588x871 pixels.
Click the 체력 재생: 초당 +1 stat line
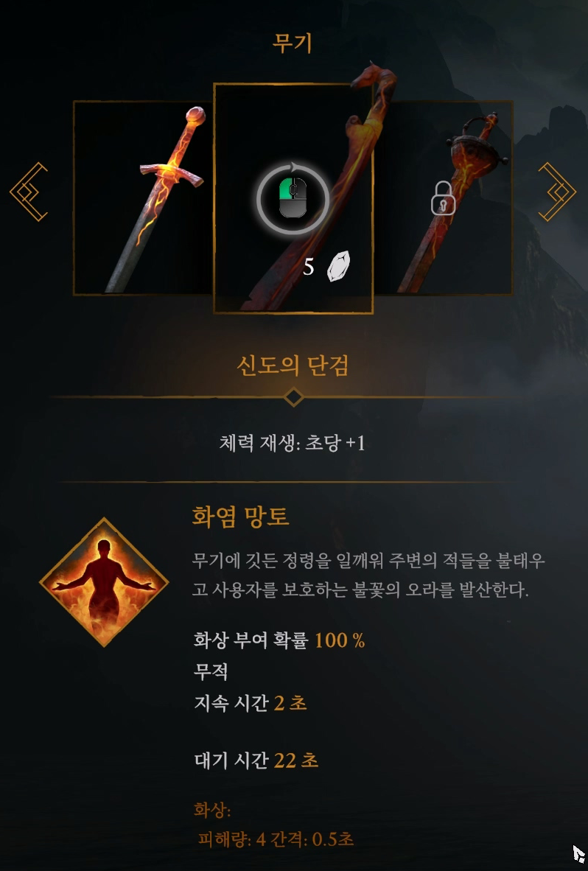pos(293,444)
